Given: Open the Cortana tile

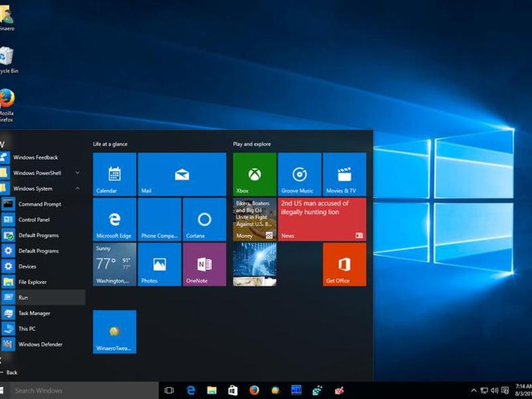Looking at the screenshot, I should [x=205, y=219].
